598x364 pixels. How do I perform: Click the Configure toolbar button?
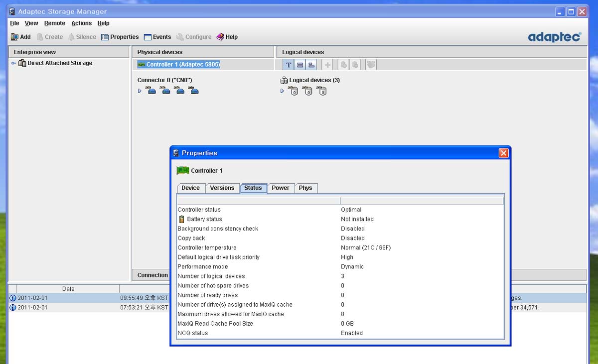click(194, 37)
